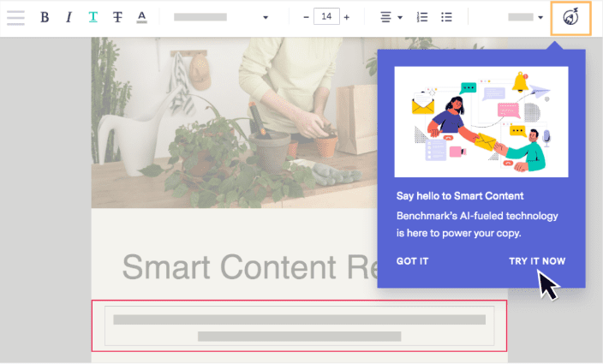Click the font size field showing 14
Screen dimensions: 603x364
[x=326, y=17]
